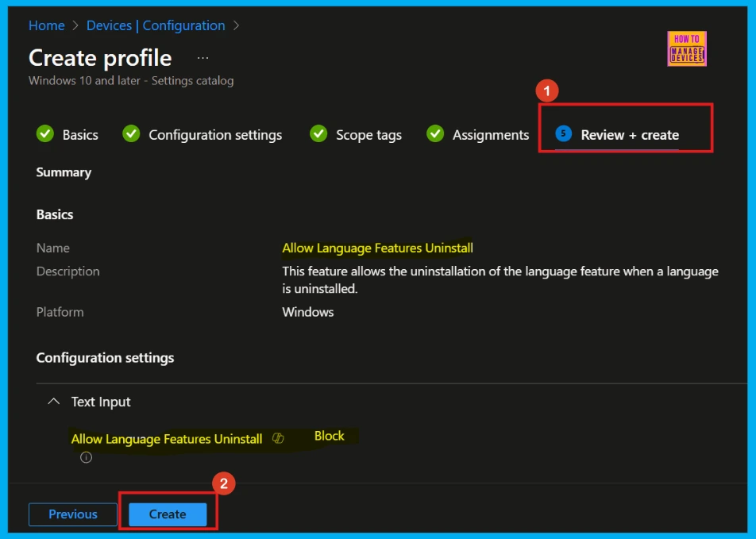Click the Summary heading
Viewport: 756px width, 539px height.
(x=64, y=172)
